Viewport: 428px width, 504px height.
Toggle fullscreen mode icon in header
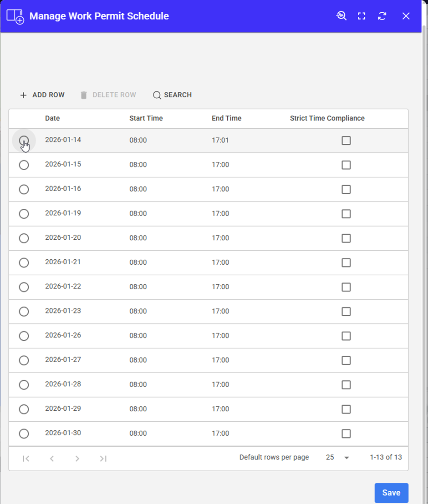pyautogui.click(x=362, y=16)
